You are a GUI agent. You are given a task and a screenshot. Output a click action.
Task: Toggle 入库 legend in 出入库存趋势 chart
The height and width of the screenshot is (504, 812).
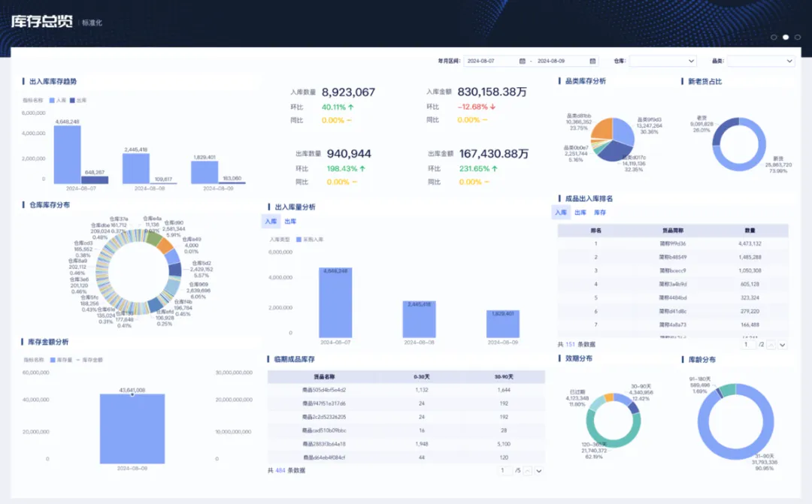tap(57, 100)
